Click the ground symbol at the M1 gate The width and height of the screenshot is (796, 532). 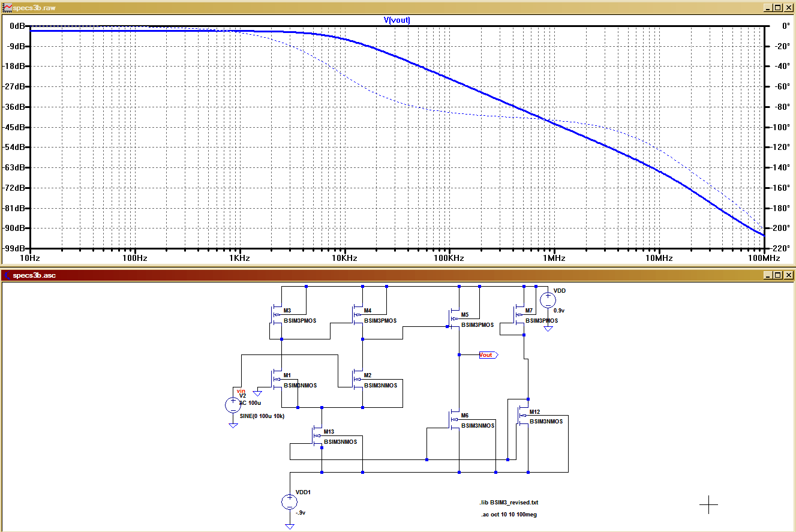coord(257,393)
